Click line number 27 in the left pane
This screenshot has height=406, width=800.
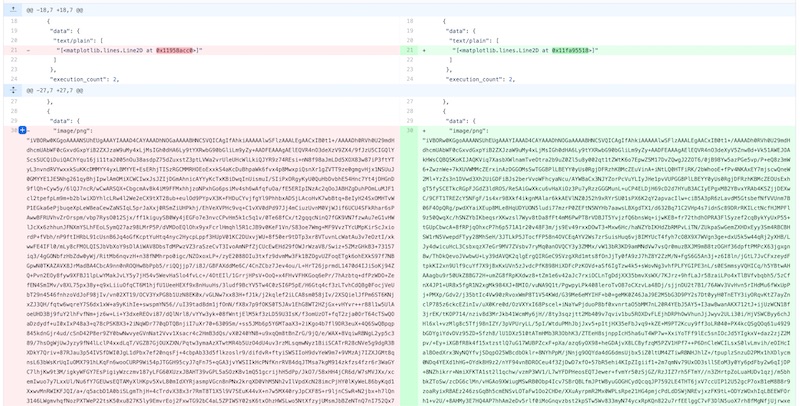13,103
